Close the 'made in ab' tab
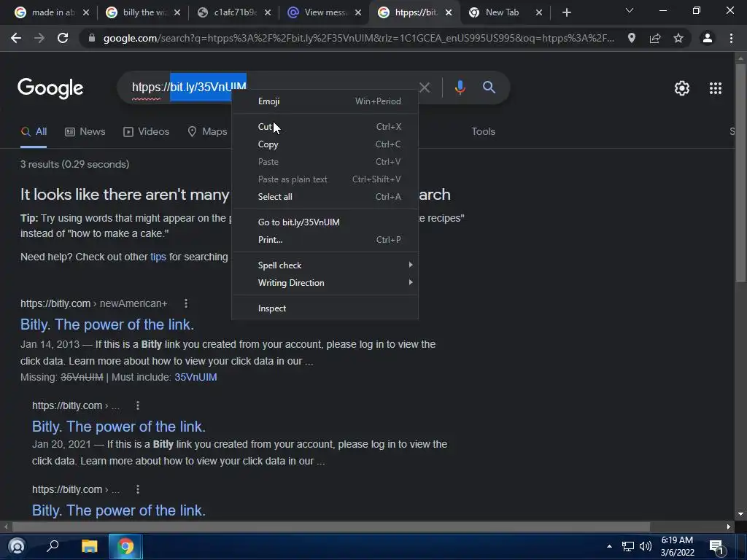Image resolution: width=747 pixels, height=560 pixels. click(x=86, y=13)
